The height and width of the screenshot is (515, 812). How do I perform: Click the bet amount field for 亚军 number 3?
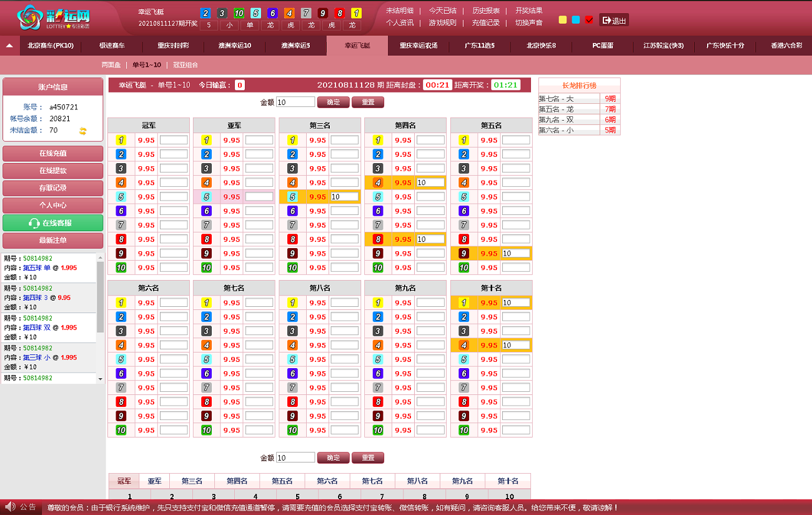click(259, 169)
